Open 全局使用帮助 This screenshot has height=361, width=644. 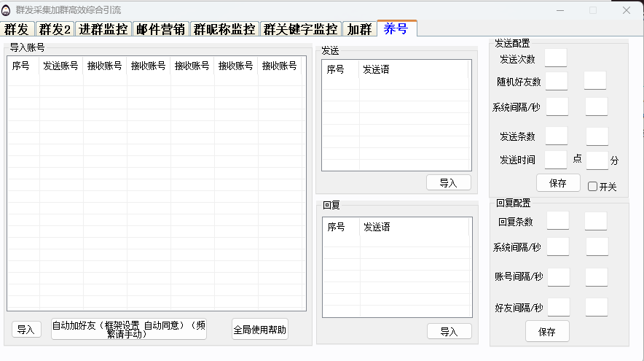(x=259, y=330)
